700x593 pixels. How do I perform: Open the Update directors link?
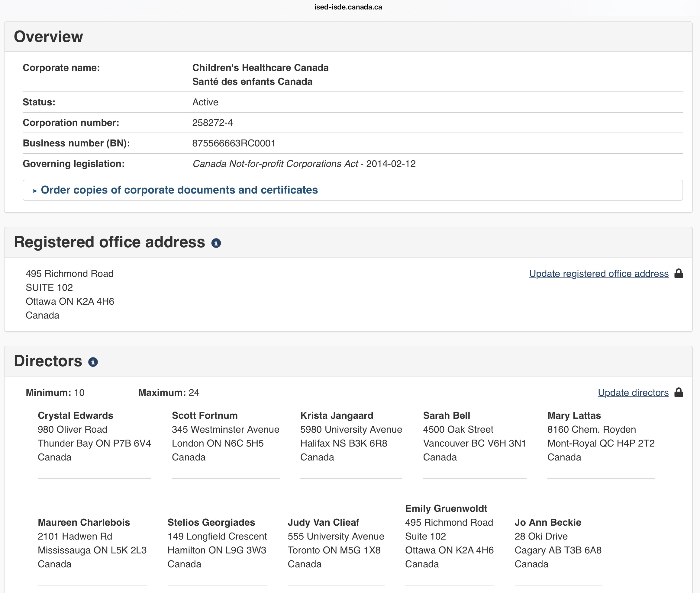coord(633,393)
